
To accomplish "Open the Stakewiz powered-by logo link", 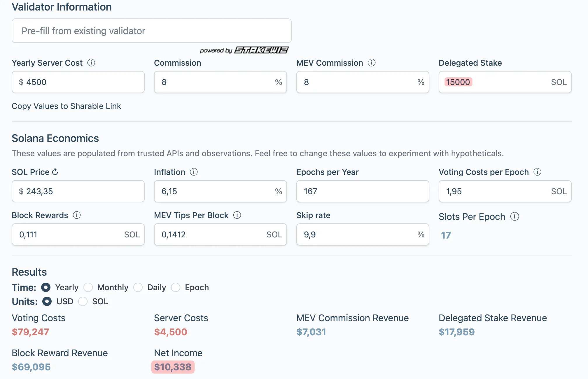I will (x=261, y=50).
